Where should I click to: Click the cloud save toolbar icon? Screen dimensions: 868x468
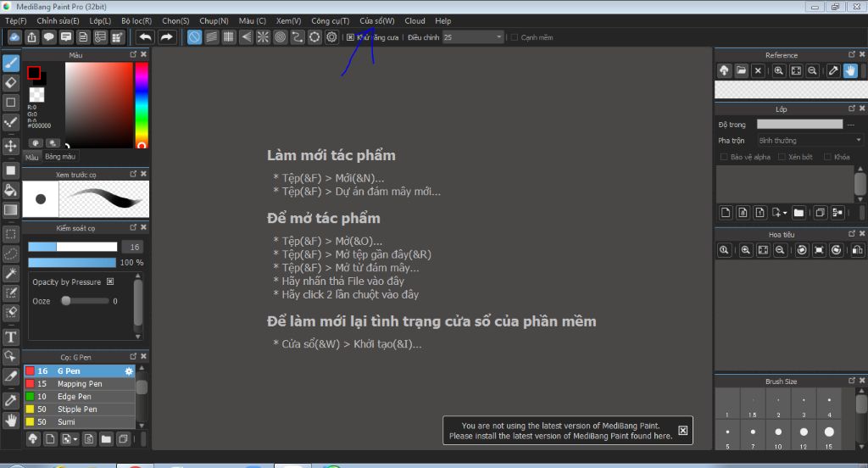point(14,37)
